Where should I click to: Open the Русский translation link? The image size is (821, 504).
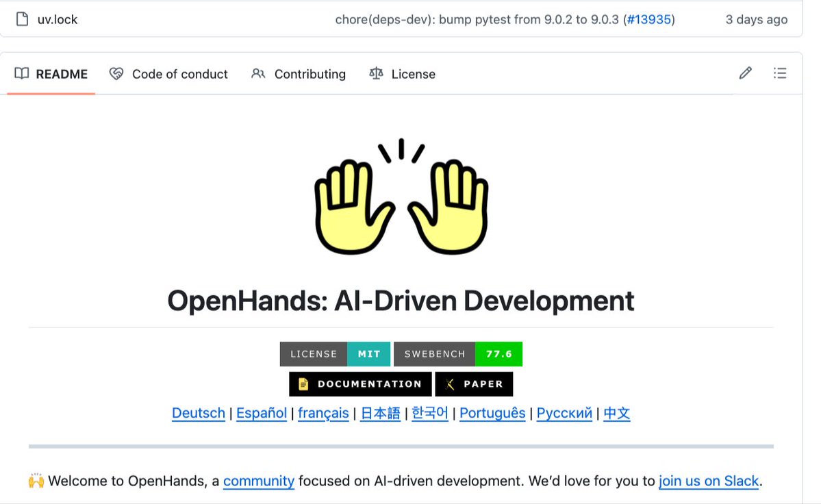tap(564, 413)
